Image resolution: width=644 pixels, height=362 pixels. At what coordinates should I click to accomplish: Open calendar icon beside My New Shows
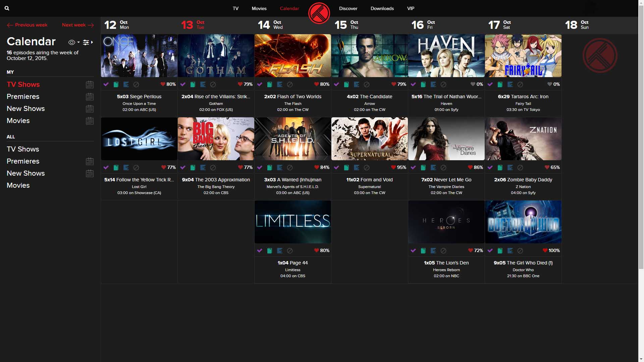(x=90, y=109)
